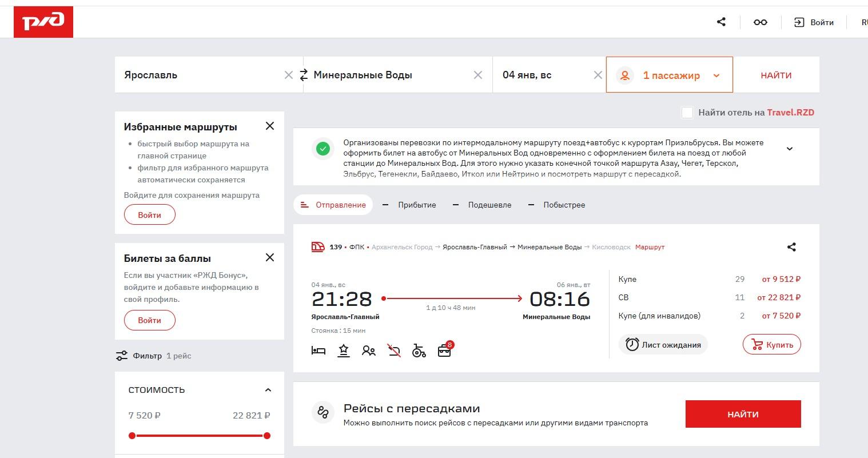Click the НАЙТИ search button at top
The image size is (868, 458).
tap(776, 75)
